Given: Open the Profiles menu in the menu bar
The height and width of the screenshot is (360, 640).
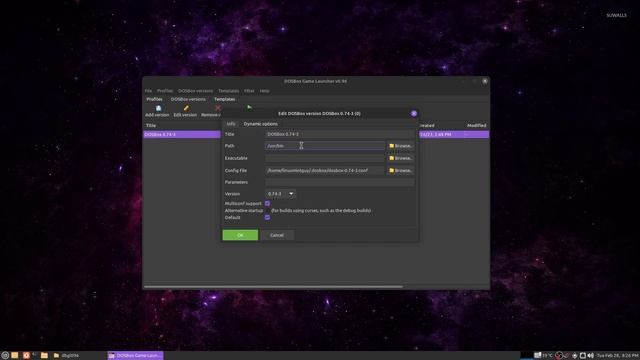Looking at the screenshot, I should tap(165, 91).
